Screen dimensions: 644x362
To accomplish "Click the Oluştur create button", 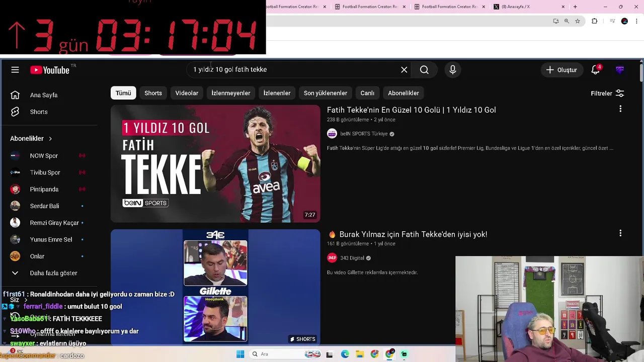I will (x=562, y=70).
